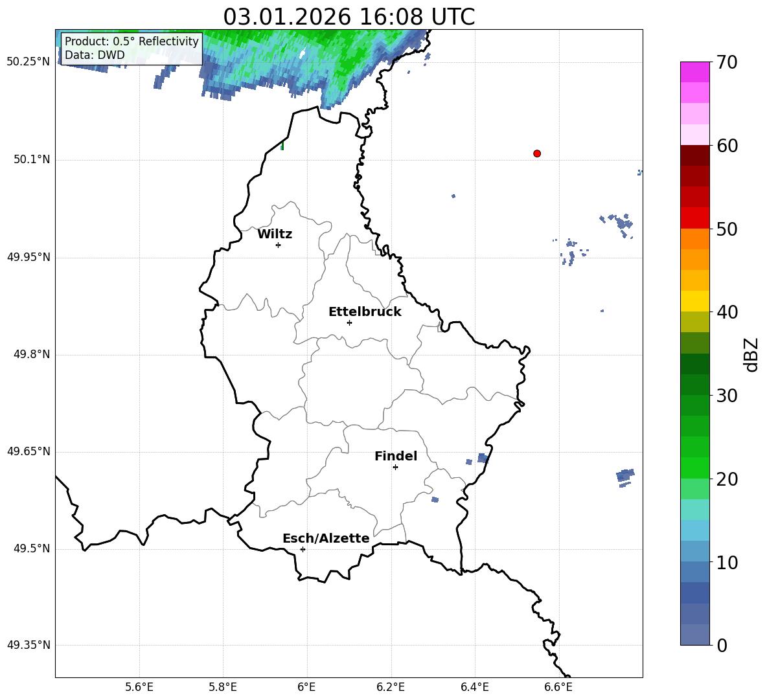Click the Data: DWD text

coord(95,55)
